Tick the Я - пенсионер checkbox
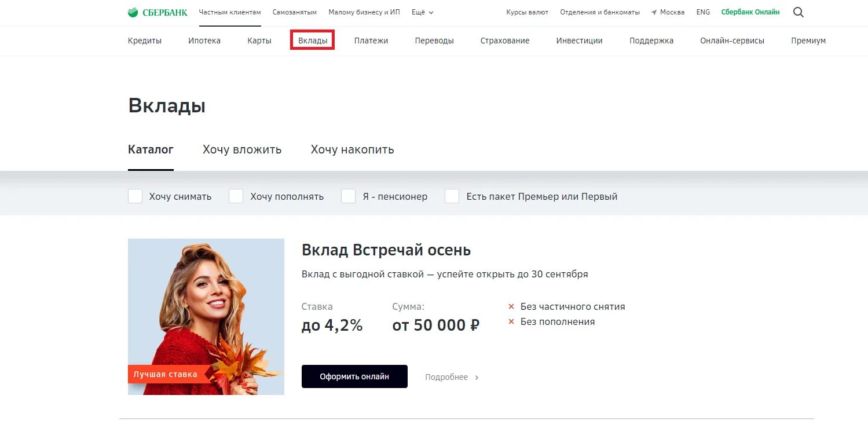 pos(348,196)
